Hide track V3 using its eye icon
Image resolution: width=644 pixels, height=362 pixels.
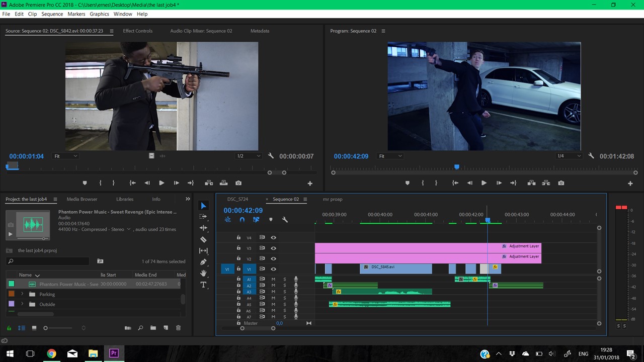tap(274, 248)
